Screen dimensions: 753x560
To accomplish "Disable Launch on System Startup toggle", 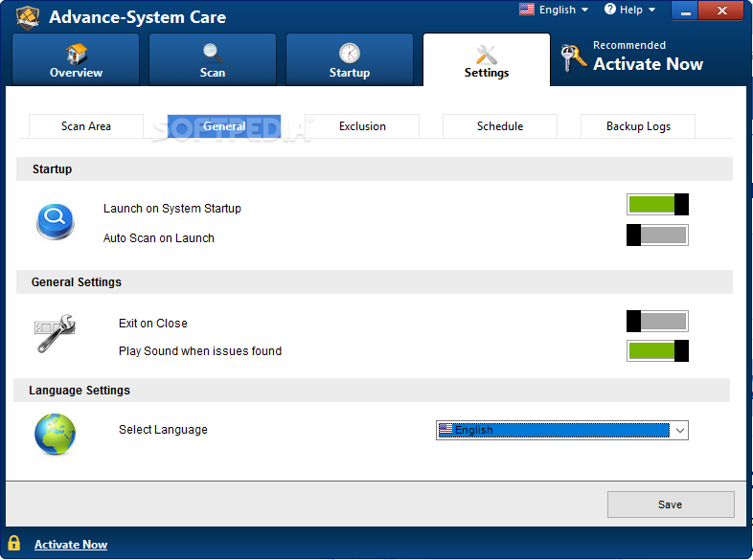I will 657,205.
